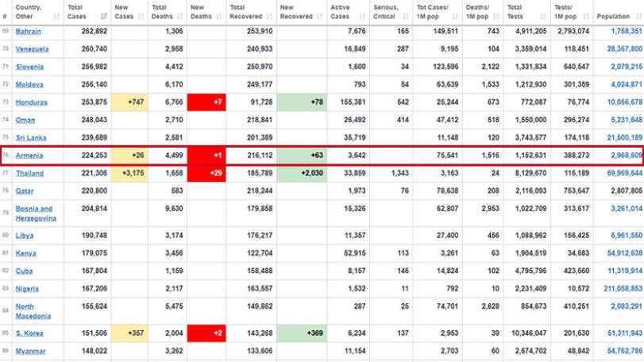This screenshot has width=644, height=362.
Task: Click Nigeria population link 211,058,853
Action: click(623, 288)
